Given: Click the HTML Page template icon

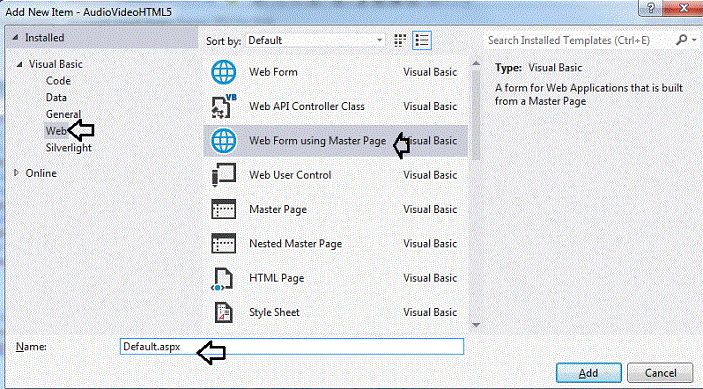Looking at the screenshot, I should (222, 278).
